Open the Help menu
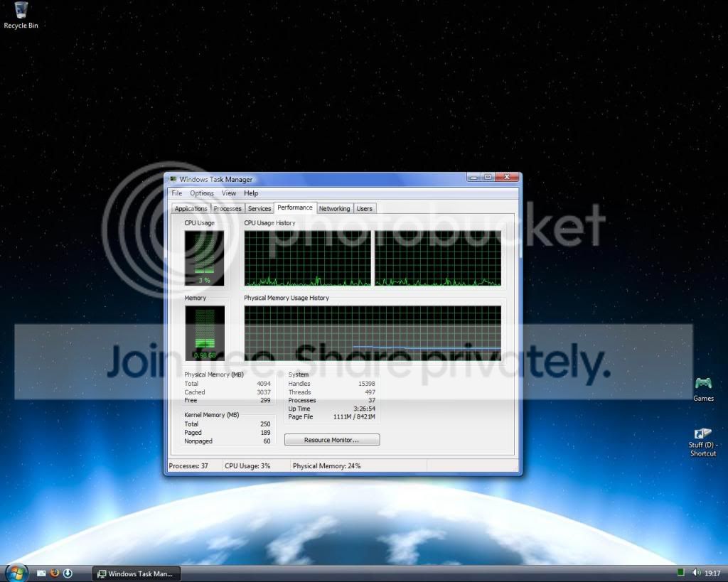 point(251,193)
